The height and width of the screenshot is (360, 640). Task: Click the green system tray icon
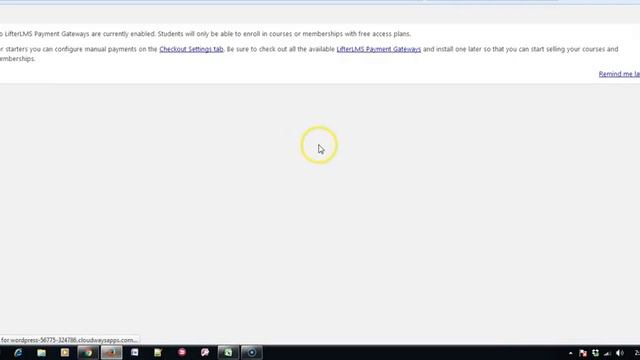[596, 353]
